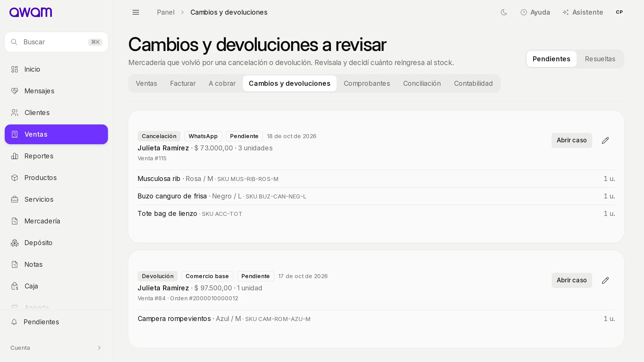Open Notas in sidebar
Image resolution: width=644 pixels, height=362 pixels.
click(x=56, y=264)
